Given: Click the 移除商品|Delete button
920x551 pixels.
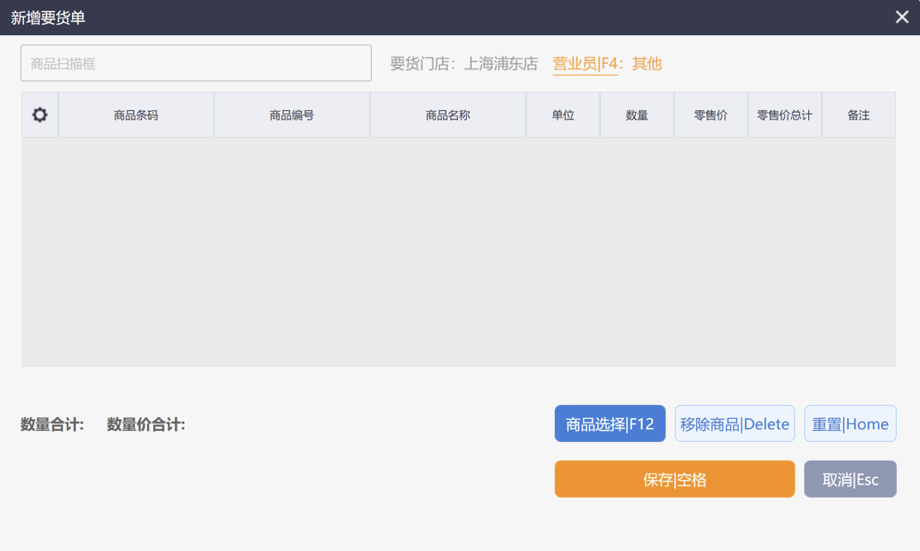Looking at the screenshot, I should pyautogui.click(x=735, y=424).
